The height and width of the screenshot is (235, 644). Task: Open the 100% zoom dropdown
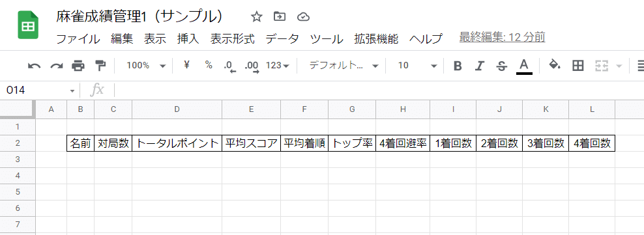point(146,66)
